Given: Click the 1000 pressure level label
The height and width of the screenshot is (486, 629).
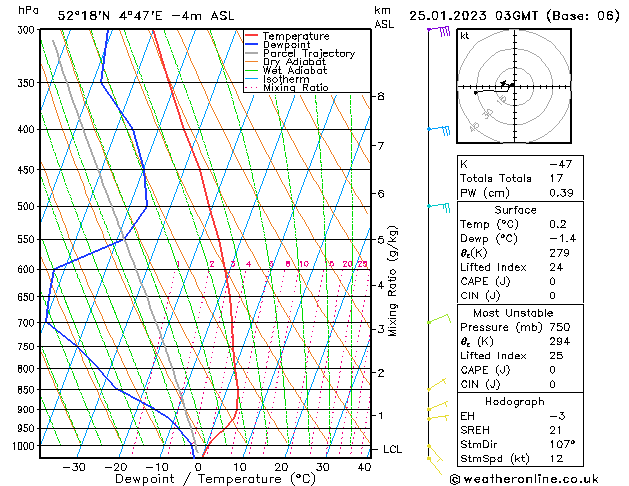Looking at the screenshot, I should coord(26,446).
